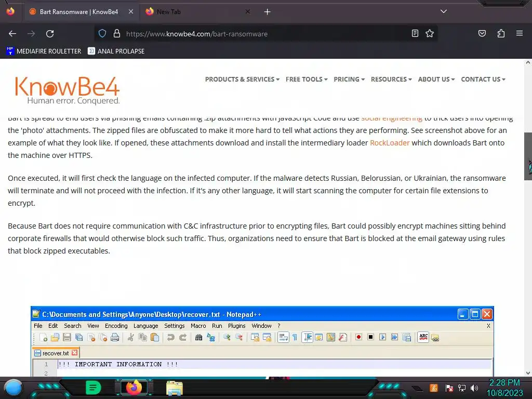Save page to Pocket
The width and height of the screenshot is (532, 399).
(482, 33)
